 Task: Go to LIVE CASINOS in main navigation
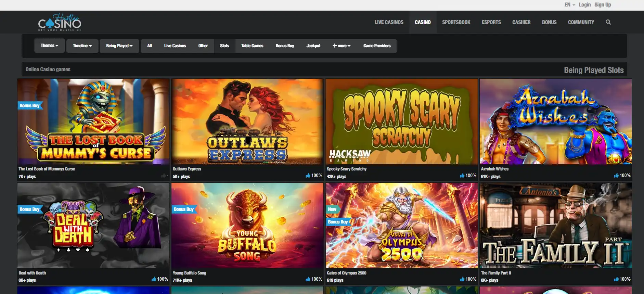click(389, 22)
